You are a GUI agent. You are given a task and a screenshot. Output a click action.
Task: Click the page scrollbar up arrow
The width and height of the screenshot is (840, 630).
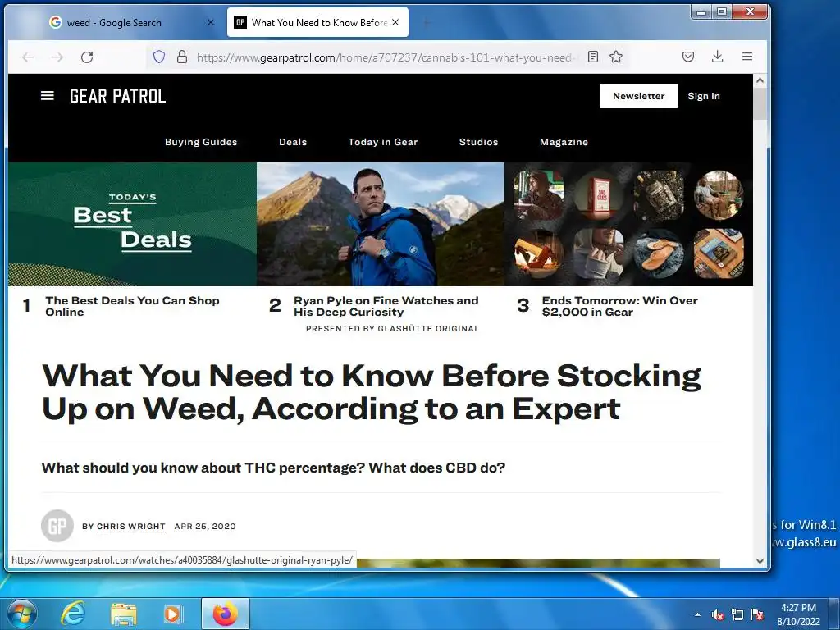pyautogui.click(x=760, y=80)
